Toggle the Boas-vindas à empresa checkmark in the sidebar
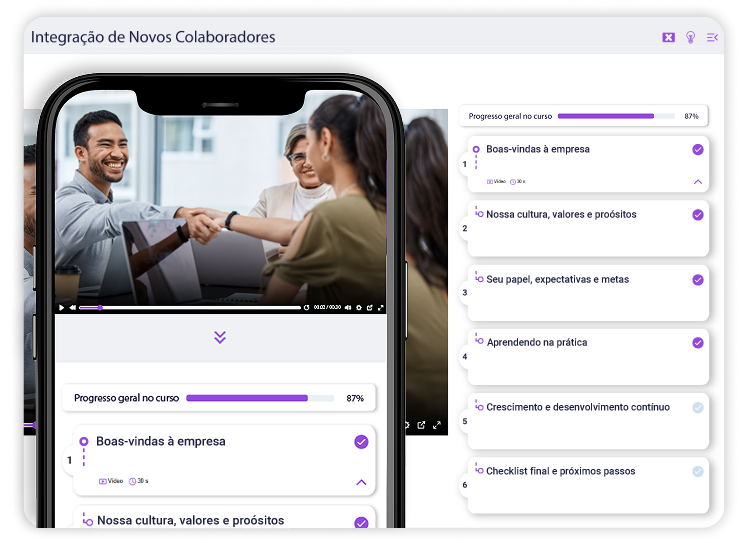Viewport: 741px width, 543px height. 698,150
